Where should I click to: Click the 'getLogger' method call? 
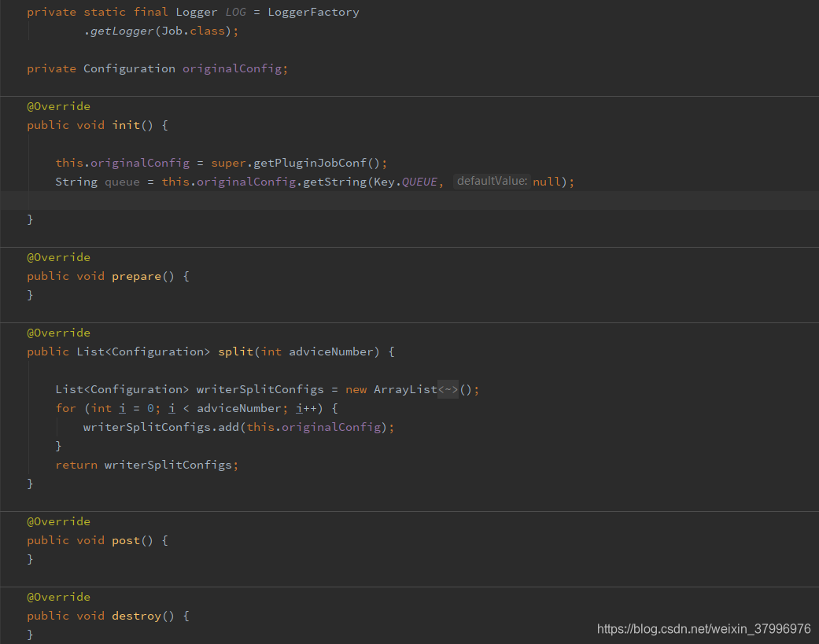coord(122,31)
